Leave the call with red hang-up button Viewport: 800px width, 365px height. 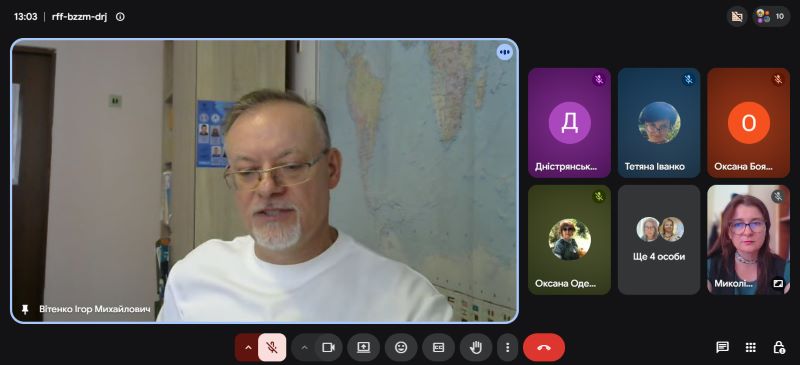[544, 348]
